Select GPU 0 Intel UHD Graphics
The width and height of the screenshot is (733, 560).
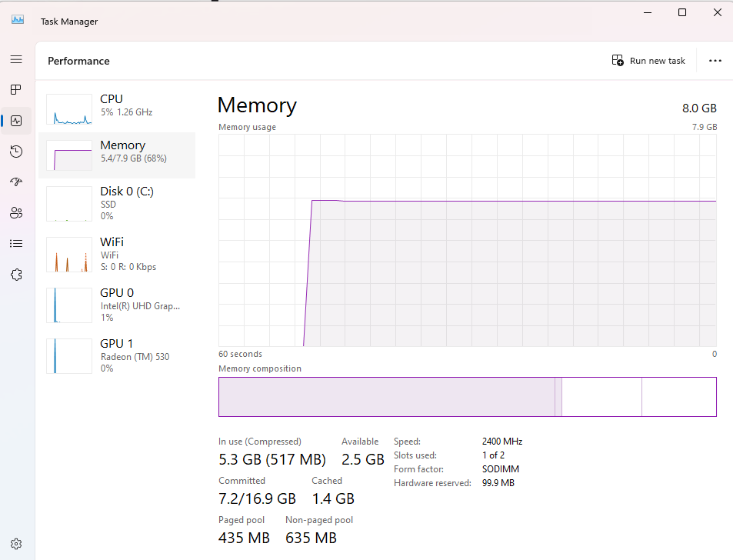tap(117, 305)
